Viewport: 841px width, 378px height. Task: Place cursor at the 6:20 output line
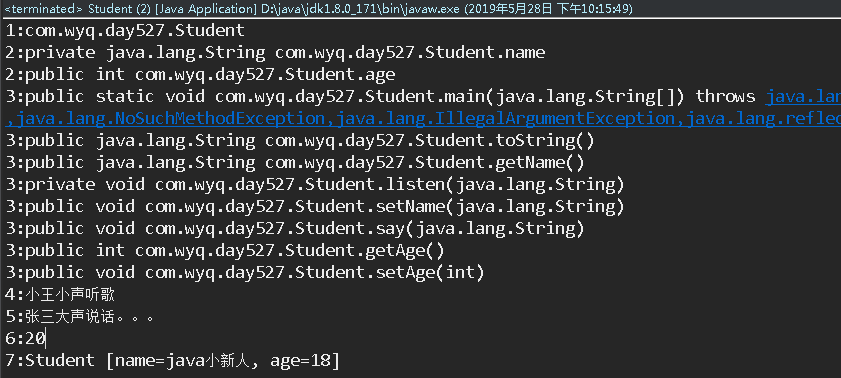click(x=25, y=338)
